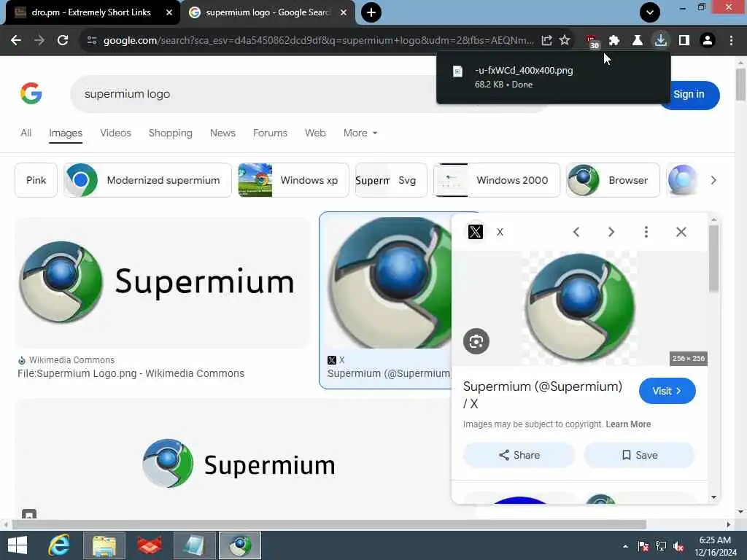Reload the Google search page
This screenshot has height=560, width=747.
click(63, 41)
